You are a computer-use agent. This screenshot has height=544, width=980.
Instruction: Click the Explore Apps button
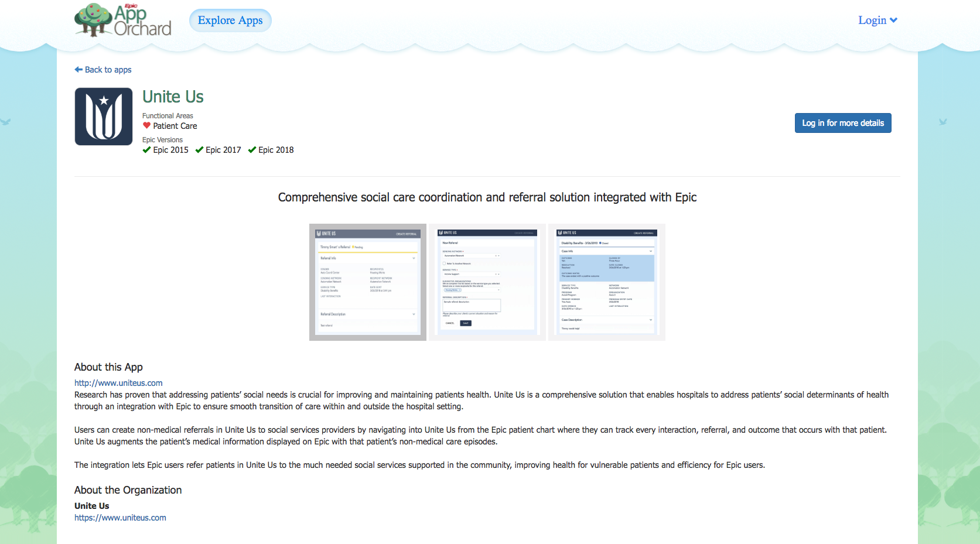(230, 20)
